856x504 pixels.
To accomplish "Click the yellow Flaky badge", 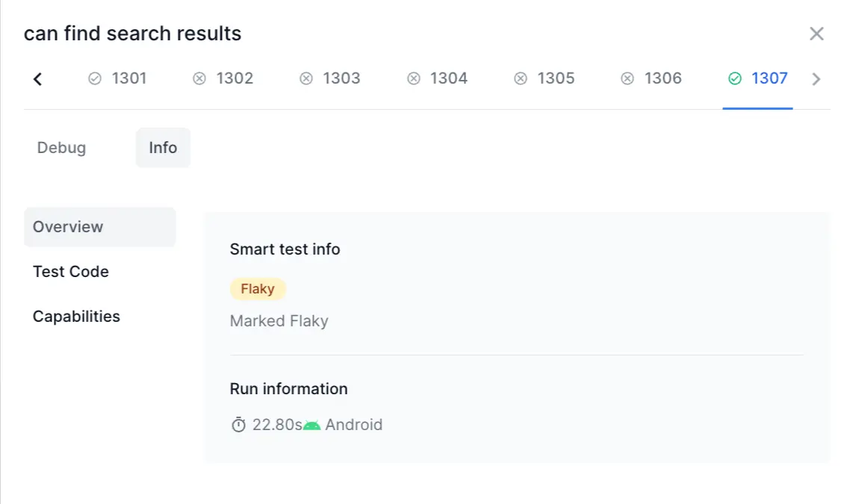I will click(x=258, y=289).
